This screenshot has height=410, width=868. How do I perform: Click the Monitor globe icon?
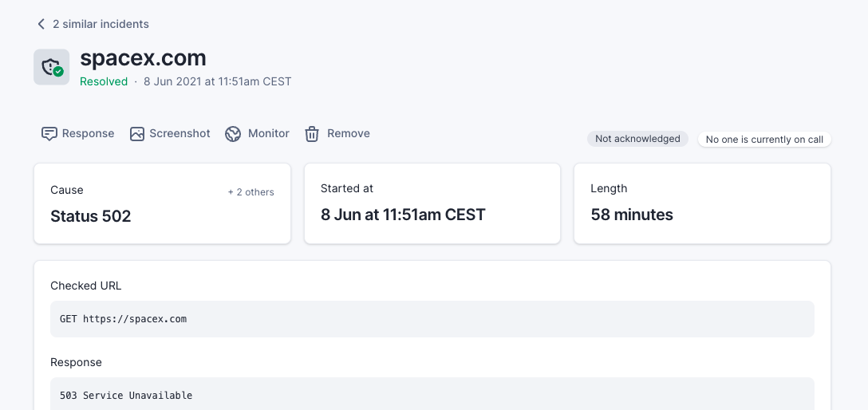tap(233, 134)
